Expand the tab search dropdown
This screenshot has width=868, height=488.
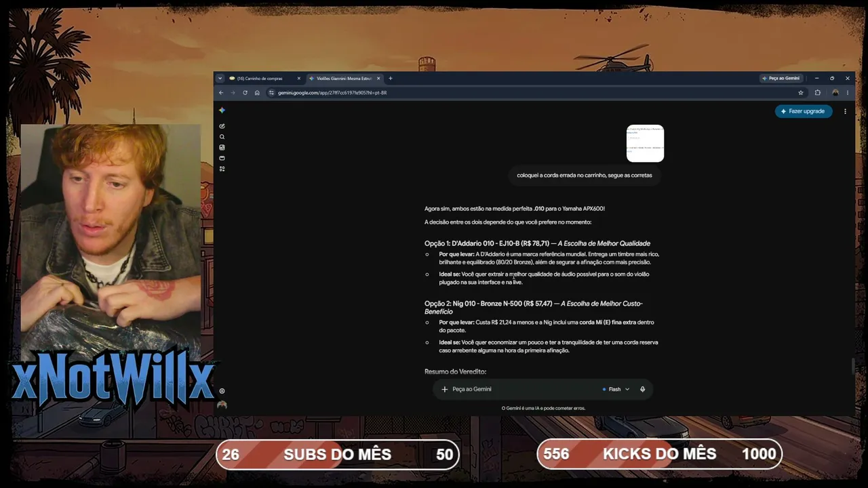tap(220, 79)
